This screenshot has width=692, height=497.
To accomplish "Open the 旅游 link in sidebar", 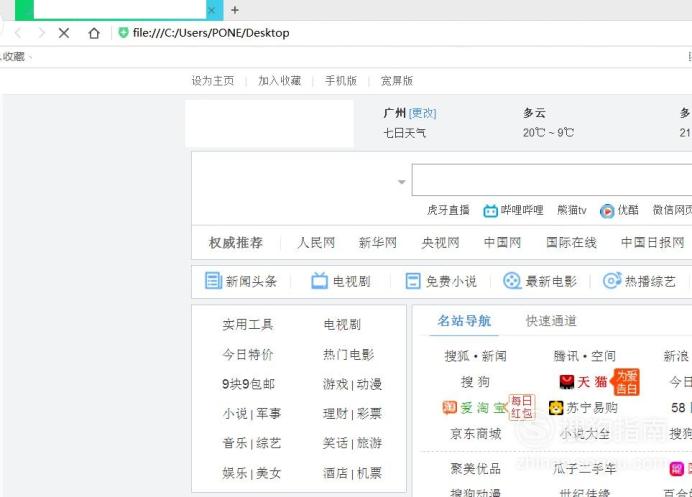I will tap(369, 443).
